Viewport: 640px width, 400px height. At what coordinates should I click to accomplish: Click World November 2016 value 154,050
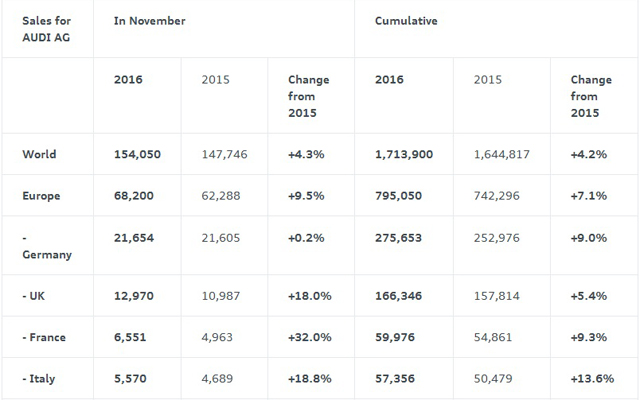137,154
